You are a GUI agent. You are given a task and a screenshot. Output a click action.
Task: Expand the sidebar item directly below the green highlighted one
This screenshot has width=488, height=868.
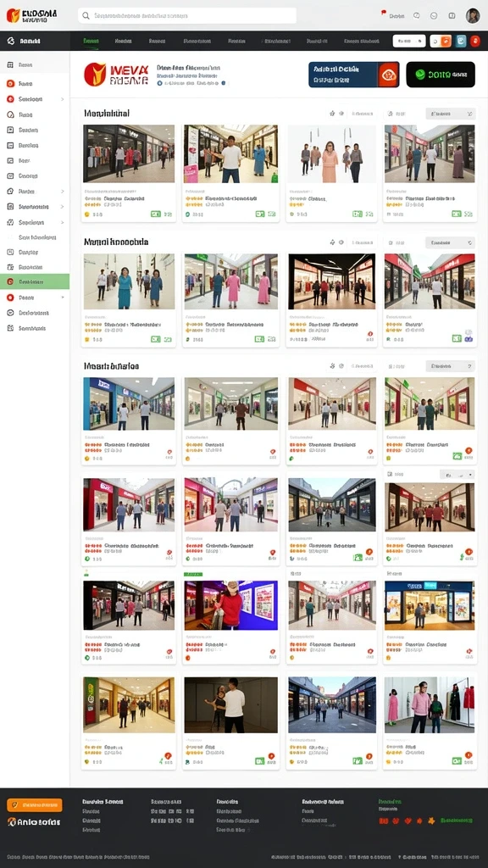click(x=35, y=298)
